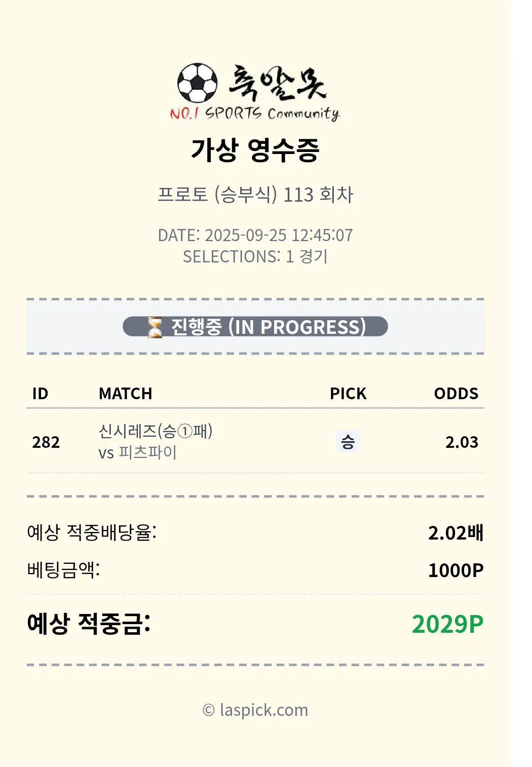The width and height of the screenshot is (532, 767).
Task: Click the vs 피츠파이 opponent text
Action: [137, 452]
